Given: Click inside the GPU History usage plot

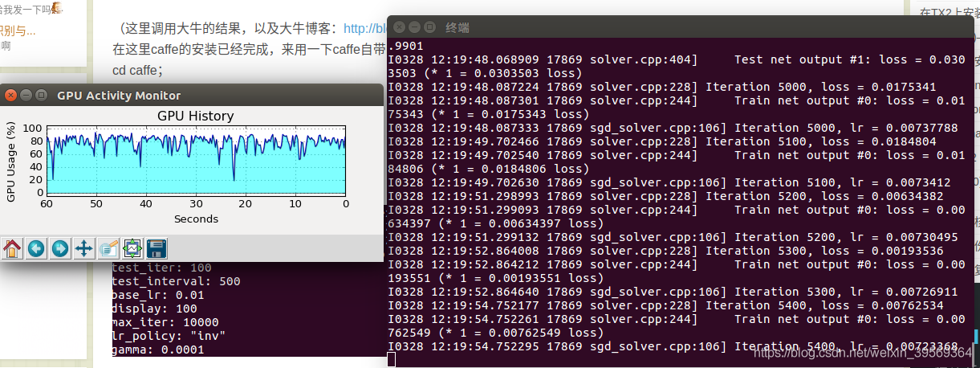Looking at the screenshot, I should (x=195, y=160).
